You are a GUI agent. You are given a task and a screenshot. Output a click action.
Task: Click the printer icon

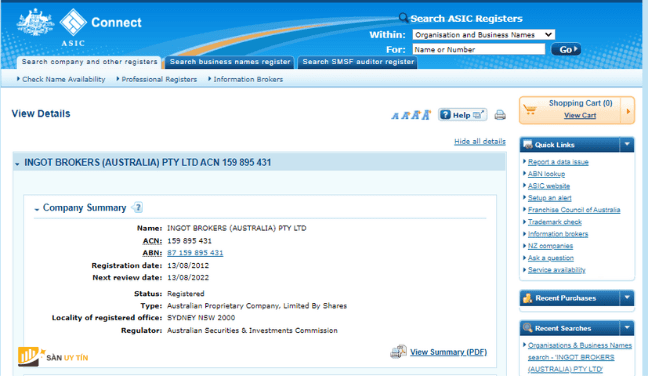(500, 115)
